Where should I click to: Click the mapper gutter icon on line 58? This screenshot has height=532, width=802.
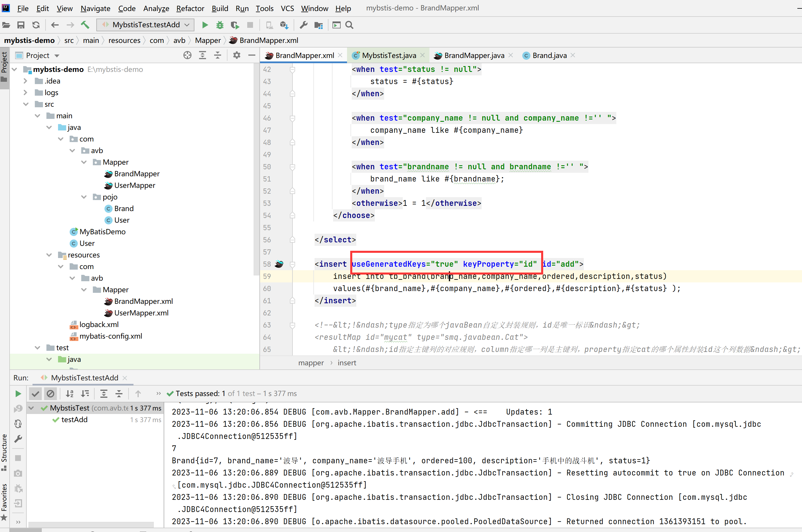279,264
